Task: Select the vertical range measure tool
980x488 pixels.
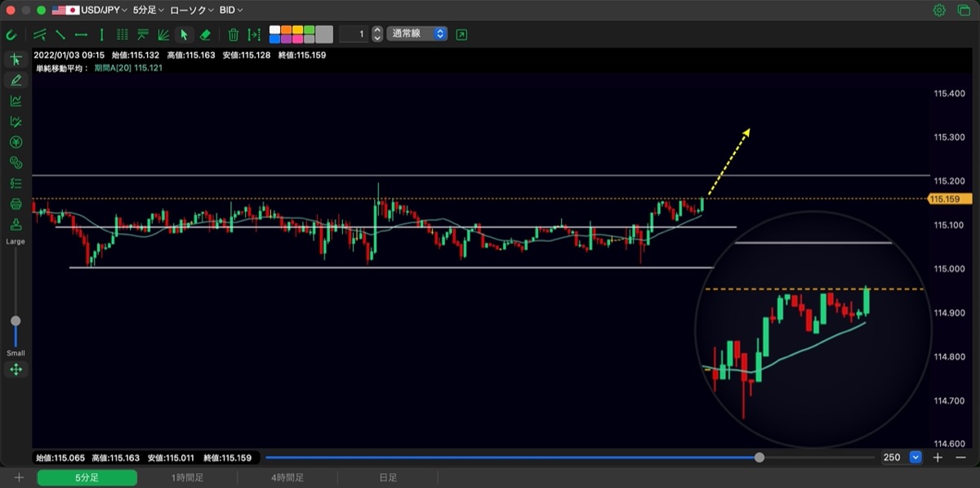Action: coord(255,34)
